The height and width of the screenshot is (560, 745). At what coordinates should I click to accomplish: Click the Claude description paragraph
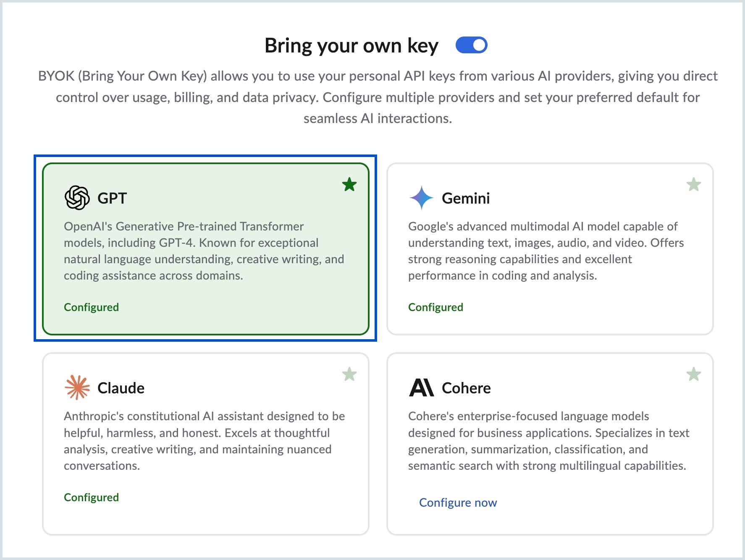204,441
